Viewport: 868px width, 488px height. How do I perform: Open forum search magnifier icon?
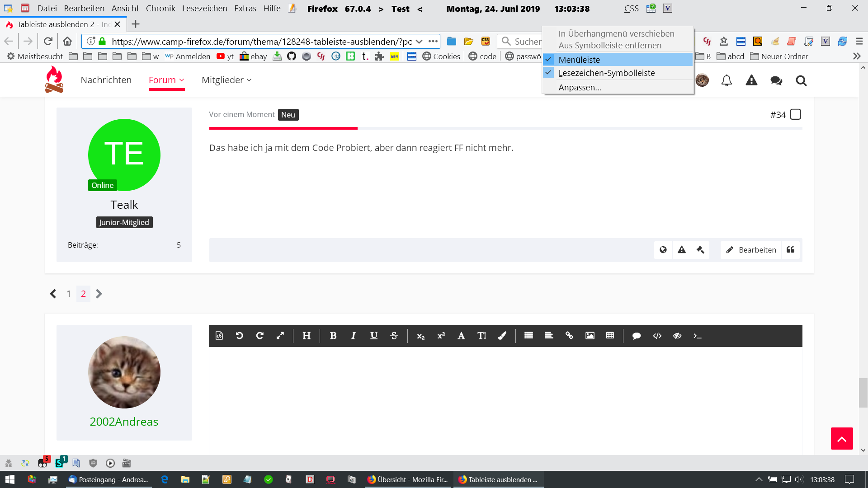[x=801, y=80]
